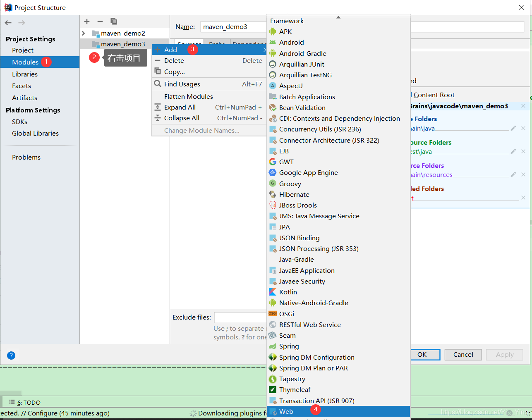Image resolution: width=532 pixels, height=420 pixels.
Task: Select Web framework in list
Action: pos(338,411)
